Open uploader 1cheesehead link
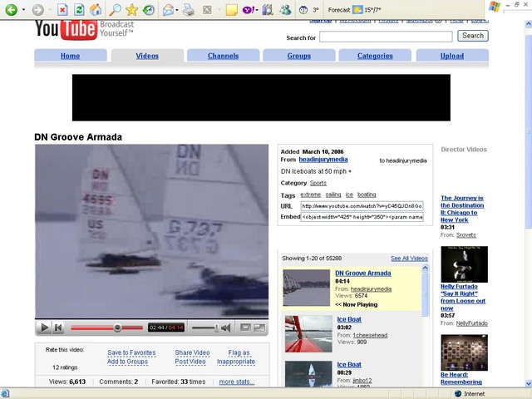Screen dimensions: 532x399 pyautogui.click(x=370, y=335)
